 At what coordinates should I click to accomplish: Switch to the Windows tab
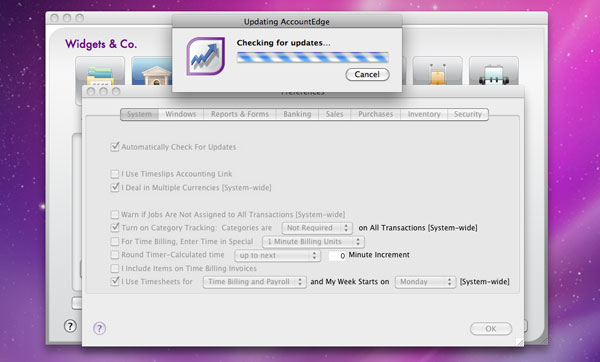point(181,114)
